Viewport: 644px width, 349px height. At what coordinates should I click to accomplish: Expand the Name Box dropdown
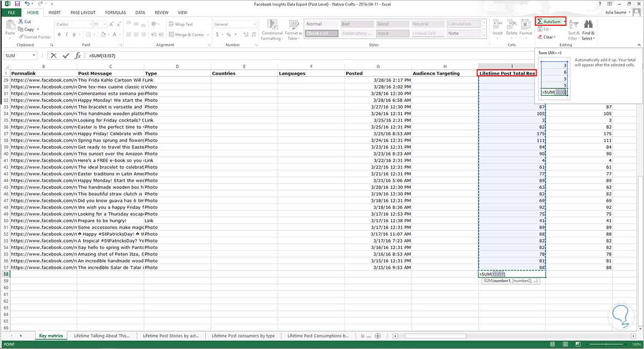point(34,55)
